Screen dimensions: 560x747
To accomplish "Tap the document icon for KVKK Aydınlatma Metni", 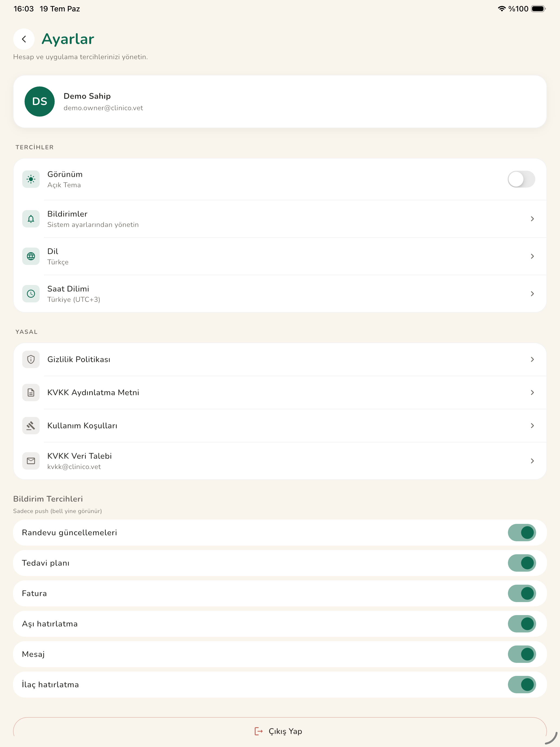I will pyautogui.click(x=31, y=393).
